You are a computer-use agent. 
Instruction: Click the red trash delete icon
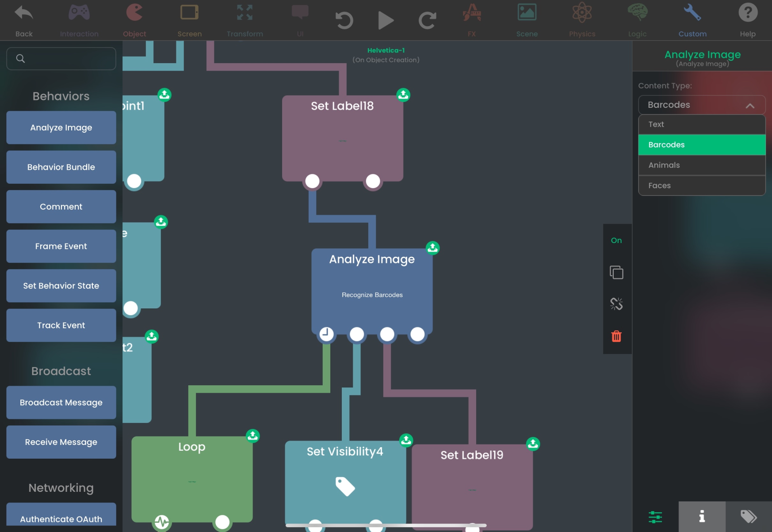point(616,337)
